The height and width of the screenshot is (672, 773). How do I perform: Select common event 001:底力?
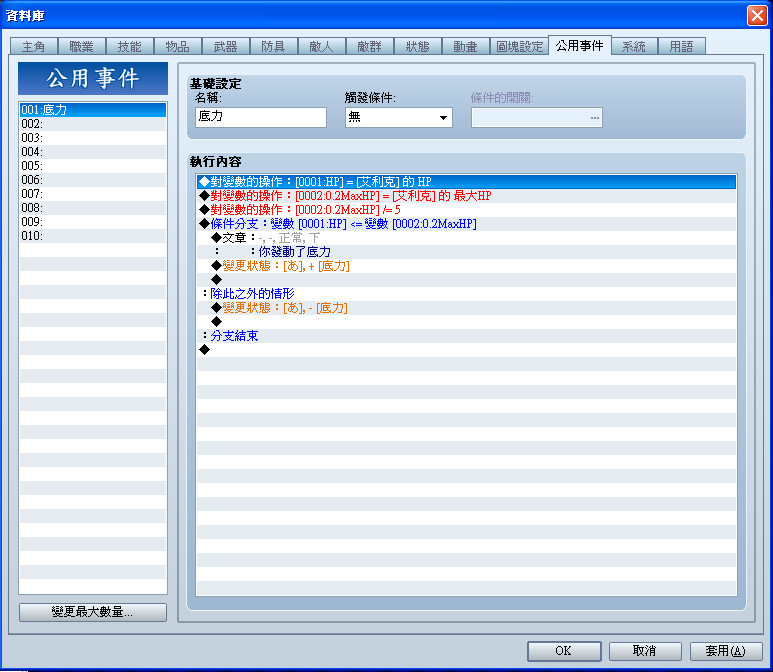coord(93,110)
